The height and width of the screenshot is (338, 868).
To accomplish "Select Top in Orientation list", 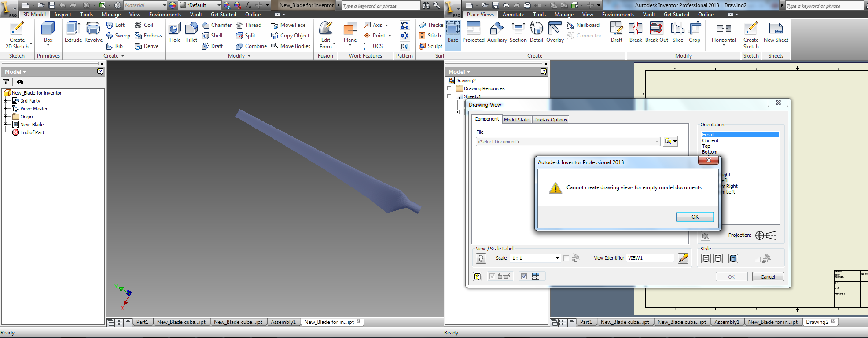I will (x=706, y=146).
